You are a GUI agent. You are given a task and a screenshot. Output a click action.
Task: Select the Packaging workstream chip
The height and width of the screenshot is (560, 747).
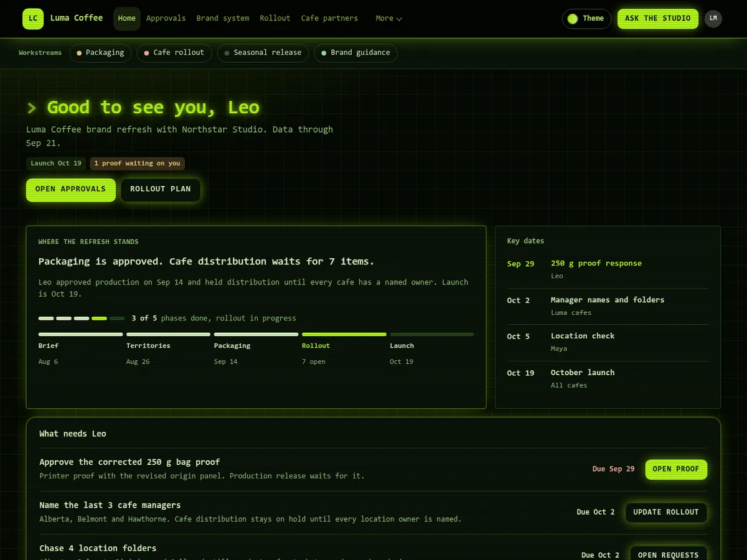pos(100,53)
